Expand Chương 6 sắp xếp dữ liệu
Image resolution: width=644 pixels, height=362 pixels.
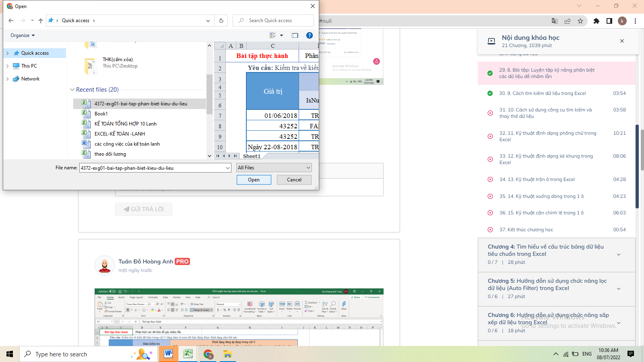(557, 323)
